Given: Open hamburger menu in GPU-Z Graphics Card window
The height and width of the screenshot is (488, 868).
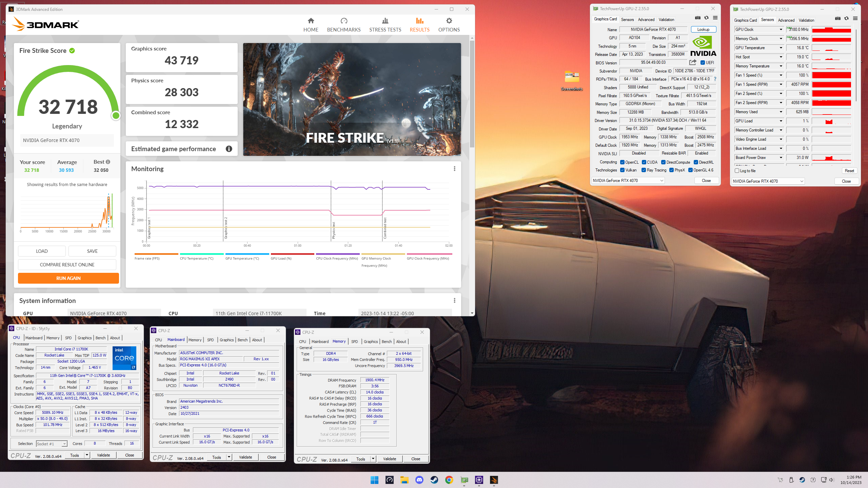Looking at the screenshot, I should [x=715, y=18].
